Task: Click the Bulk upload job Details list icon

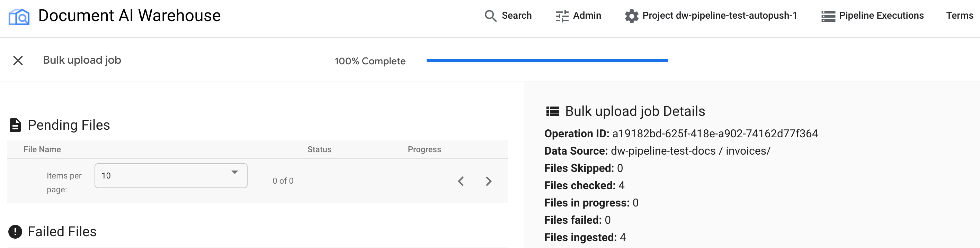Action: [552, 111]
